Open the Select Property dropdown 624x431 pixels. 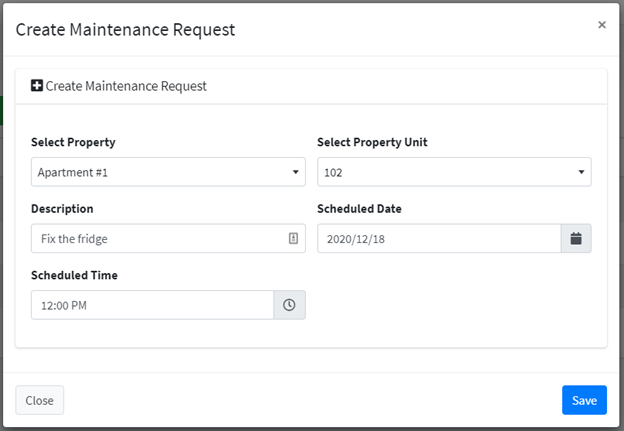click(168, 172)
